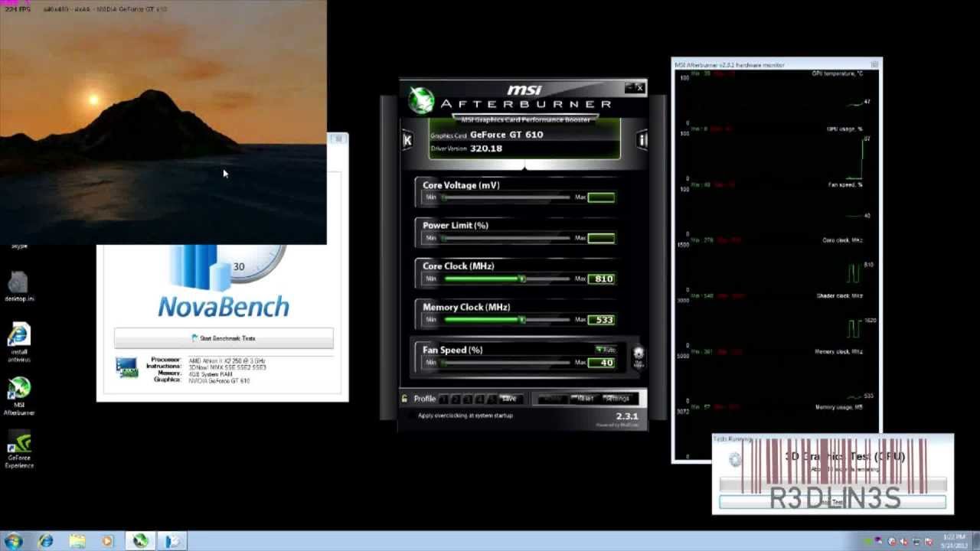Open Windows Explorer from the taskbar
980x551 pixels.
pos(77,541)
